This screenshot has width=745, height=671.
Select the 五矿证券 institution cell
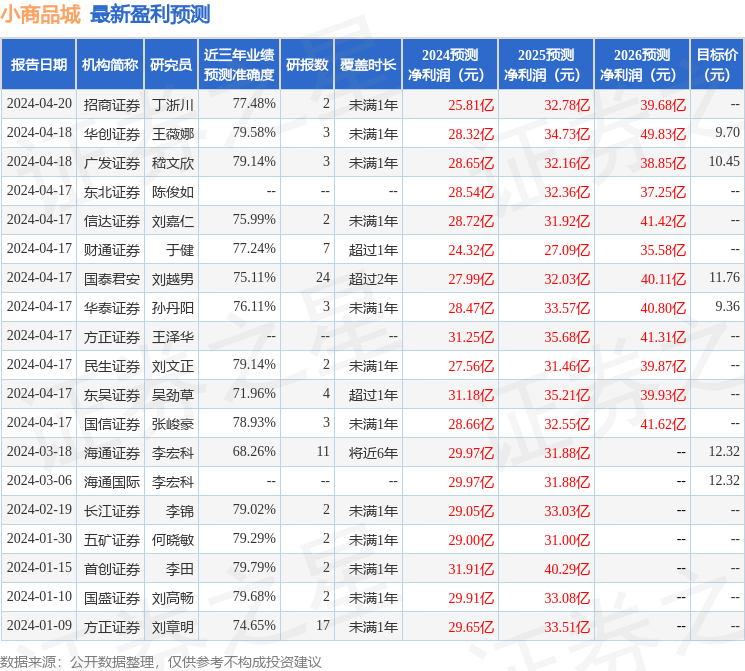pyautogui.click(x=112, y=540)
